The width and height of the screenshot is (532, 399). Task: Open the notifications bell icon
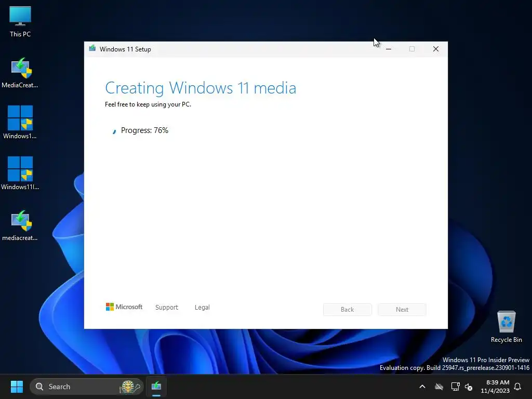(x=518, y=387)
